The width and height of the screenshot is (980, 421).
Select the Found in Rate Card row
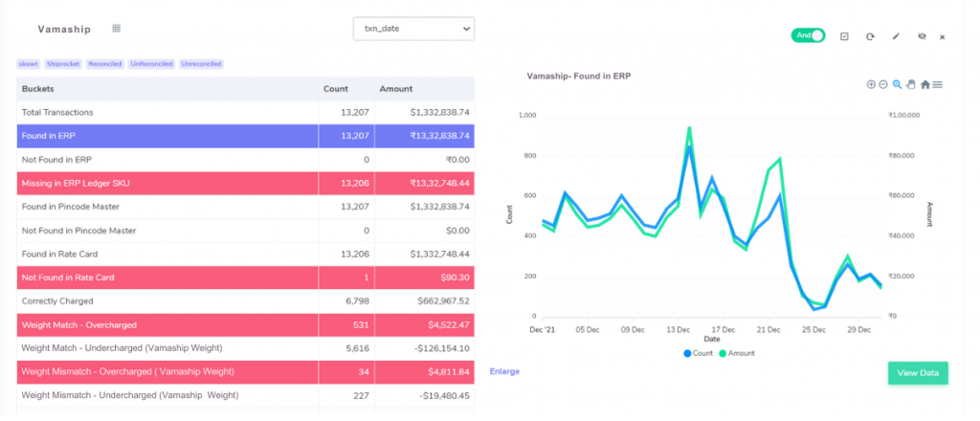(246, 255)
